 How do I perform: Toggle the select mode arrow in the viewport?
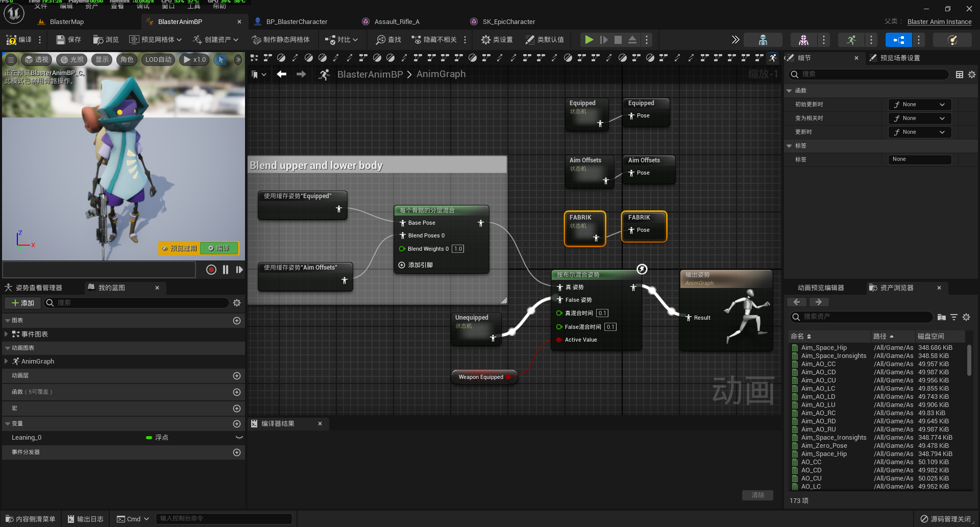pyautogui.click(x=221, y=60)
